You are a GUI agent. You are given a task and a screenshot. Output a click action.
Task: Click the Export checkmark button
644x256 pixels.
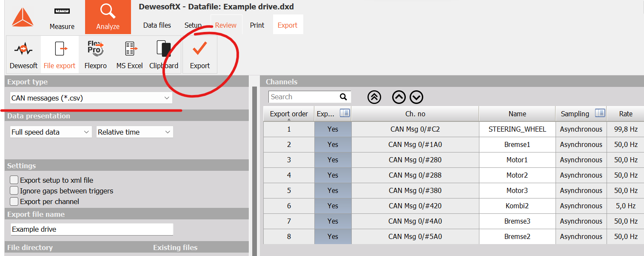click(200, 55)
